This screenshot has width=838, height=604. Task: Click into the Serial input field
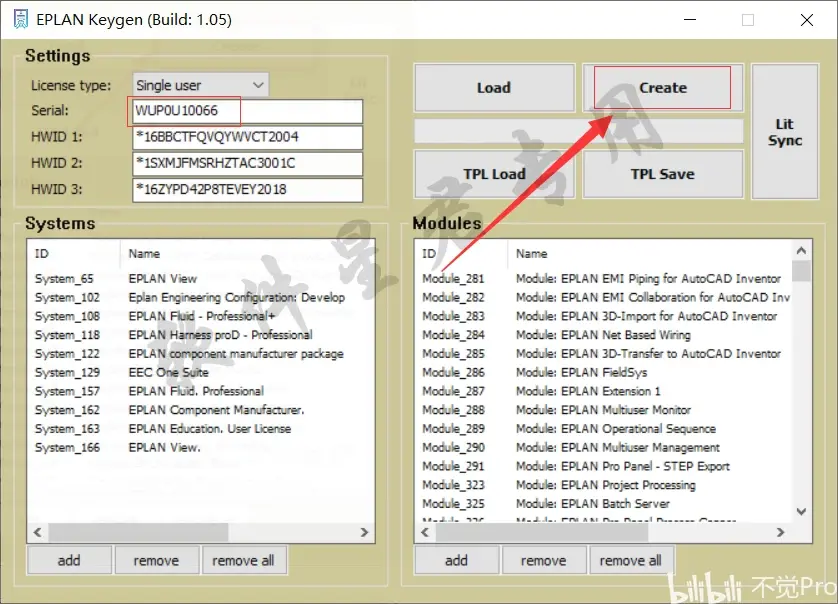(x=247, y=111)
